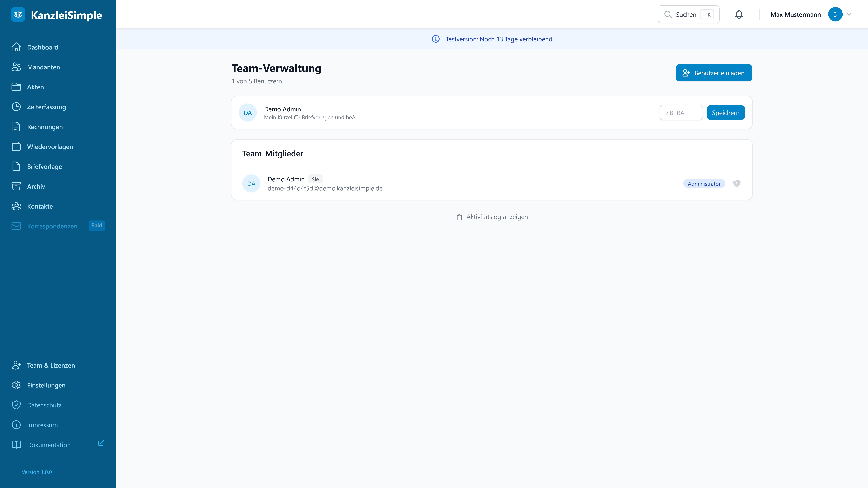
Task: Navigate to Team & Lizenzen
Action: [51, 365]
